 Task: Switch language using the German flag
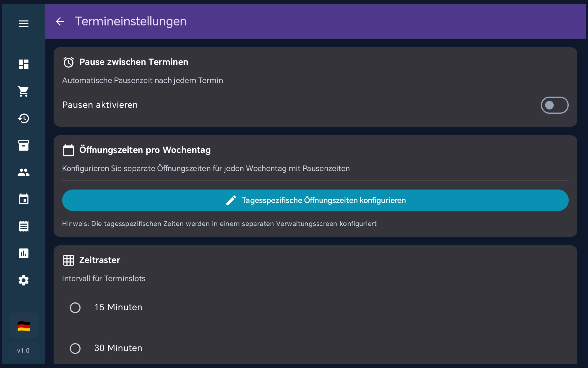coord(23,326)
